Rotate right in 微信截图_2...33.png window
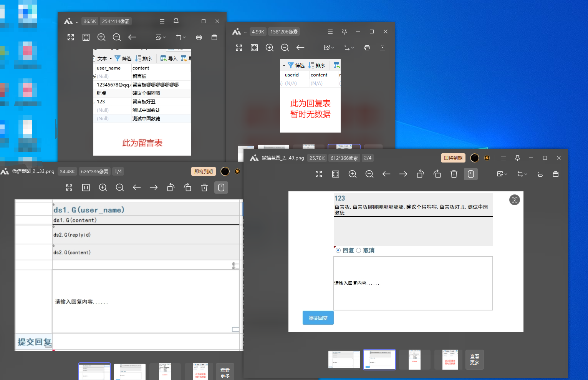The width and height of the screenshot is (588, 380). coord(187,188)
